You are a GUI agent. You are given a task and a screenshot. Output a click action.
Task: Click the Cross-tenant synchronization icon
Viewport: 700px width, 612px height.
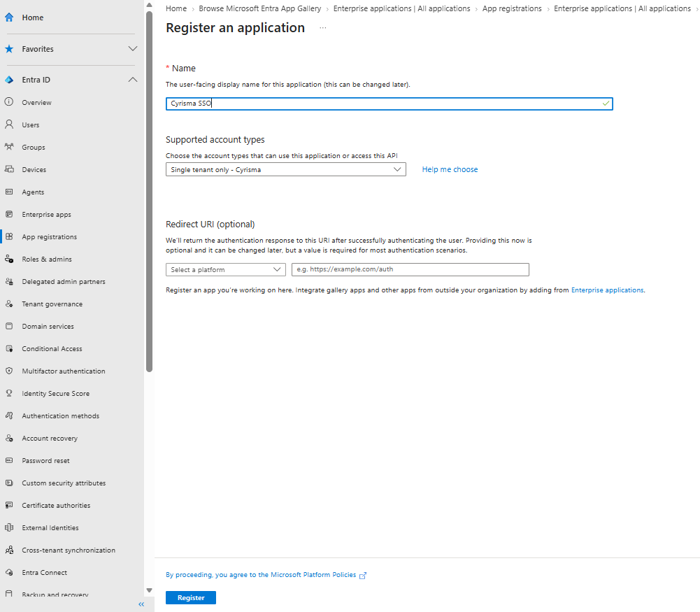pyautogui.click(x=9, y=550)
